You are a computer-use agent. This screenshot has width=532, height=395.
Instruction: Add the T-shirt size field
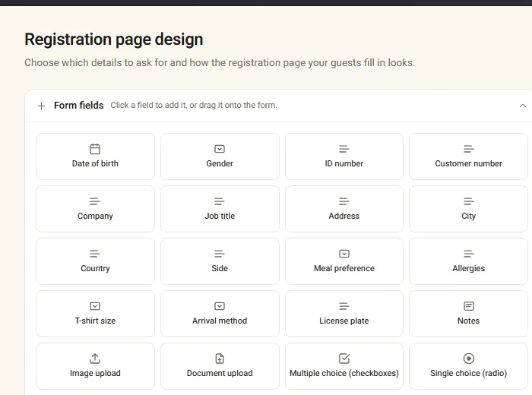click(x=95, y=314)
